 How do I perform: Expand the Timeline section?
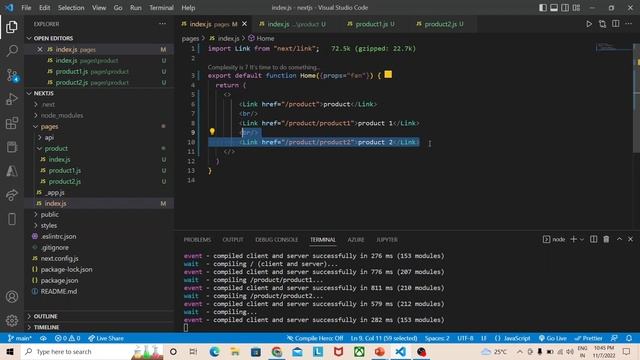point(29,327)
